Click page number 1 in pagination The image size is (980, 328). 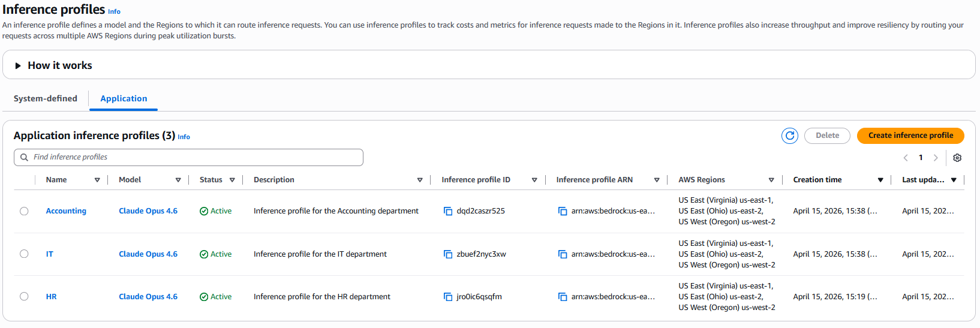921,158
